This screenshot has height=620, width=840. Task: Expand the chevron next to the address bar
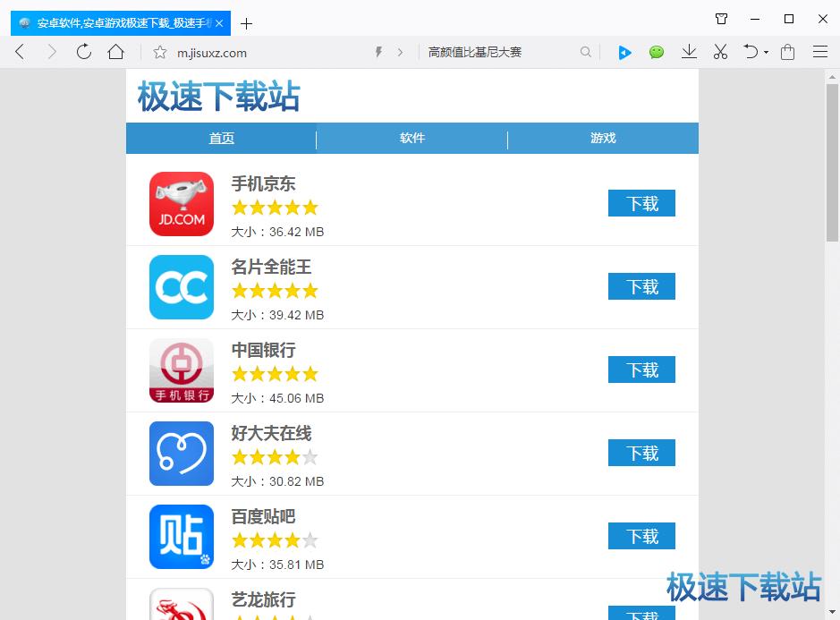coord(400,52)
